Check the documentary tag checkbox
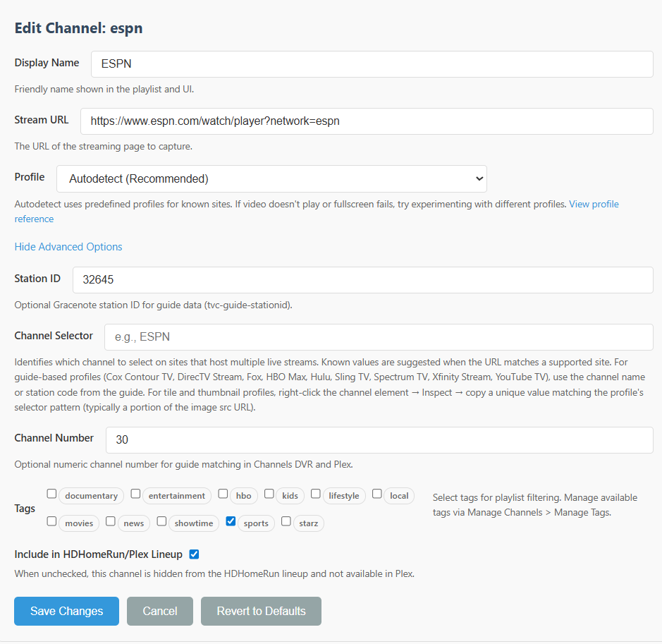This screenshot has height=644, width=662. pos(51,494)
